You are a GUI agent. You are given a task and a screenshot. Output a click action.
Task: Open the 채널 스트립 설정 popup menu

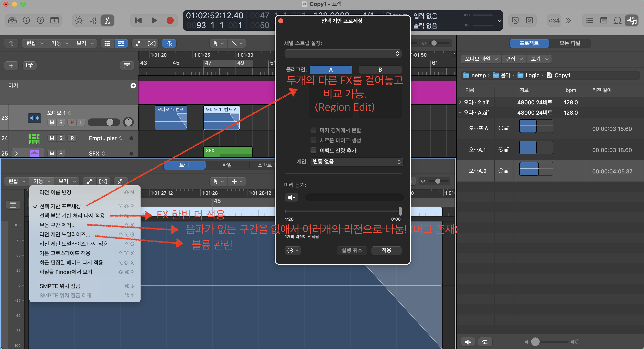(343, 53)
